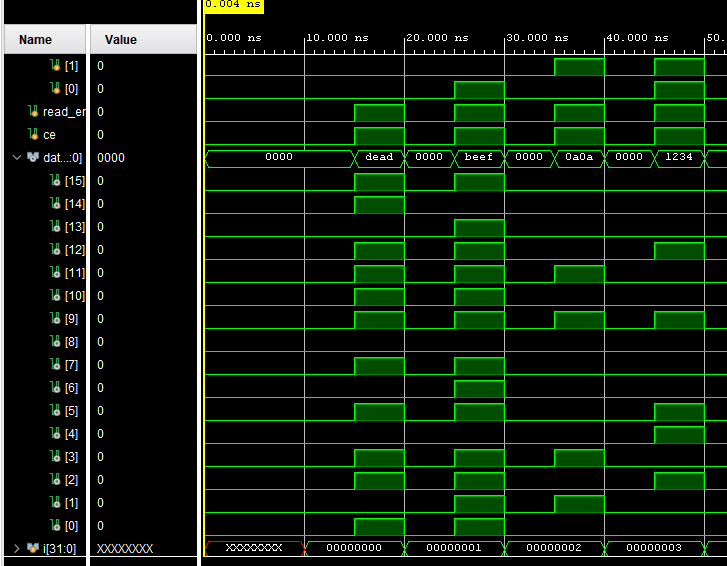
Task: Select the XXXXXXXX value of i[31:0]
Action: (x=125, y=549)
